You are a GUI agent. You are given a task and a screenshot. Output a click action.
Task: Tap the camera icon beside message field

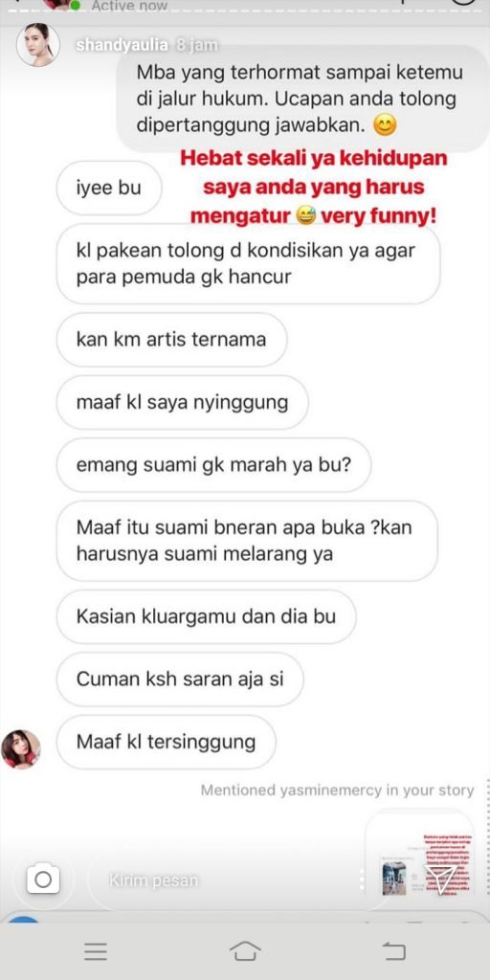click(x=42, y=880)
